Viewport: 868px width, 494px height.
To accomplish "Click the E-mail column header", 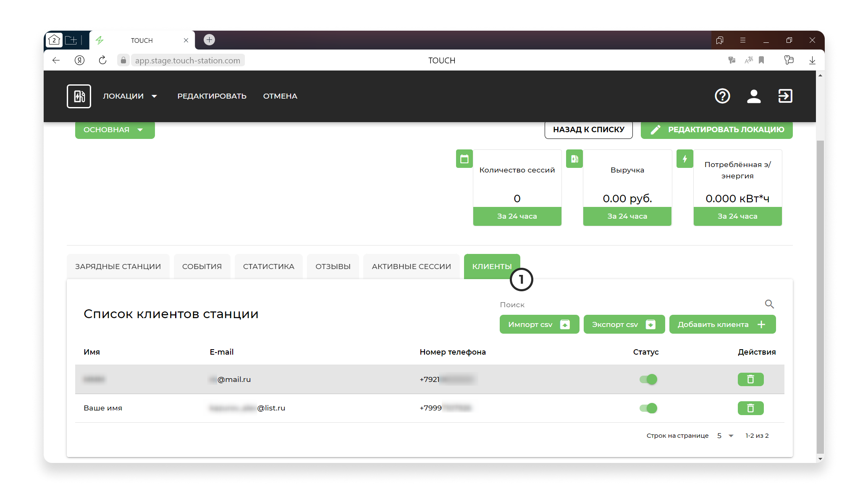I will pyautogui.click(x=221, y=352).
